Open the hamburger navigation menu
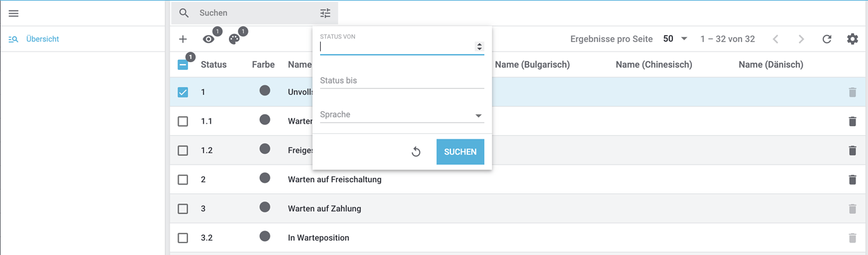The height and width of the screenshot is (255, 868). pos(13,13)
